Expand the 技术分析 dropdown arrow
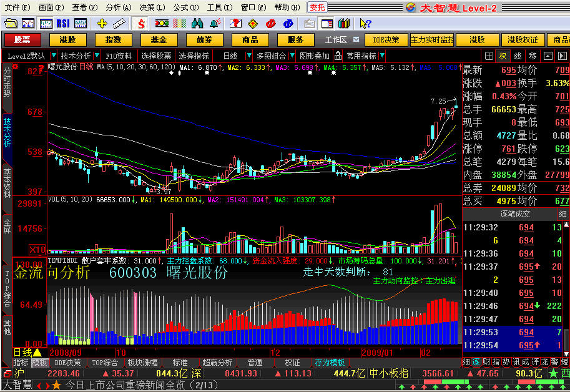570x392 pixels. [x=96, y=56]
